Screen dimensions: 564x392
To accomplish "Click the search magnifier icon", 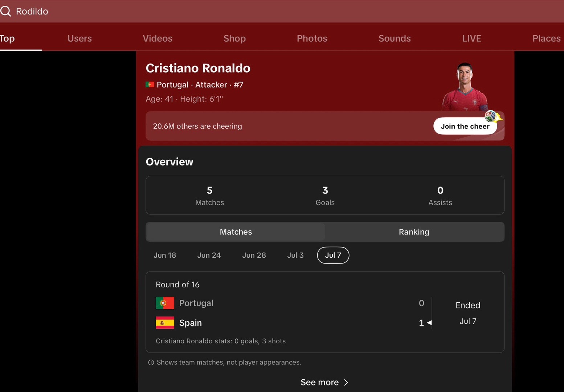I will (5, 11).
